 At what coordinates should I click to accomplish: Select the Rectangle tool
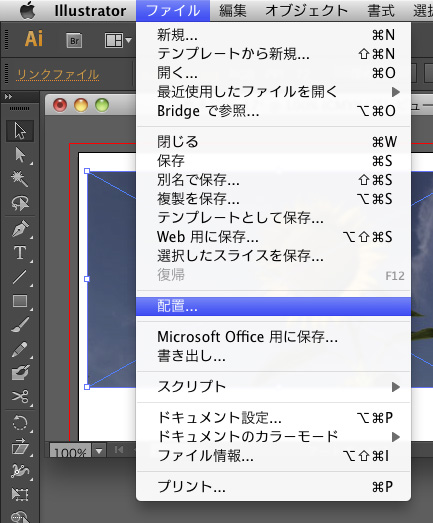pos(20,301)
